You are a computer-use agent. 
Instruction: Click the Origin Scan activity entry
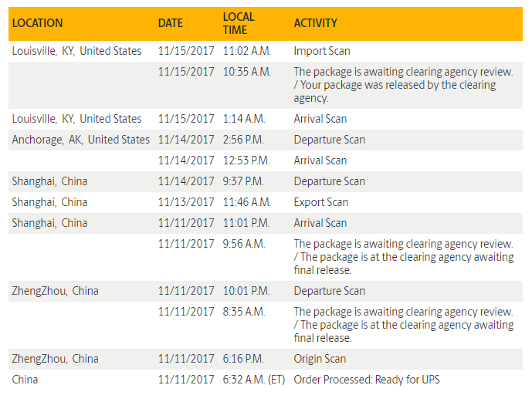(x=320, y=359)
